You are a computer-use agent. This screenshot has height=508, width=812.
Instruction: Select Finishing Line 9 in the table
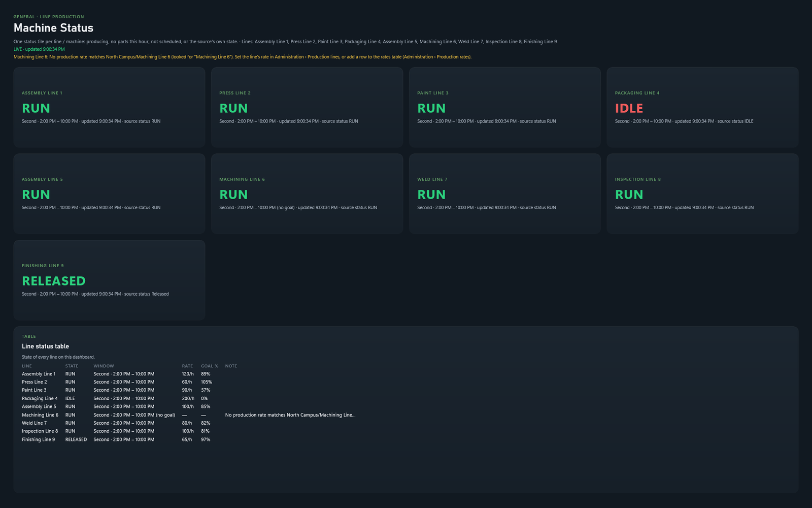pos(38,439)
